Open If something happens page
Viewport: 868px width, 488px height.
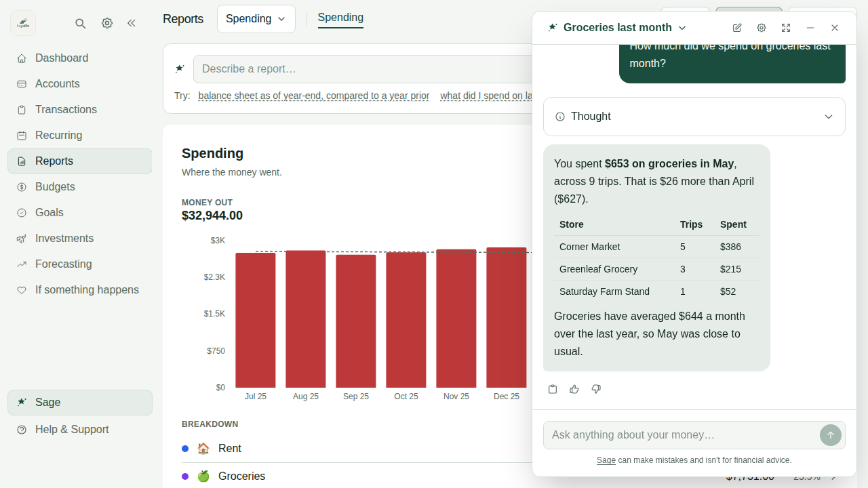click(80, 290)
